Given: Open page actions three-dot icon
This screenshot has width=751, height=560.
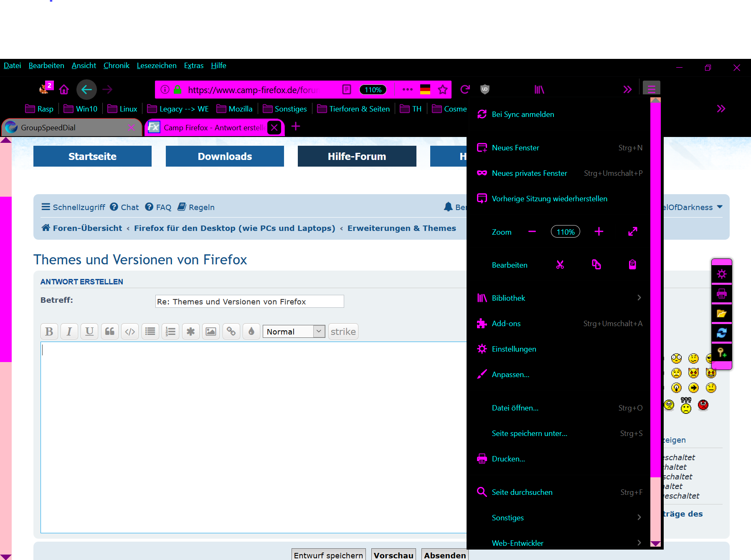Looking at the screenshot, I should point(407,89).
